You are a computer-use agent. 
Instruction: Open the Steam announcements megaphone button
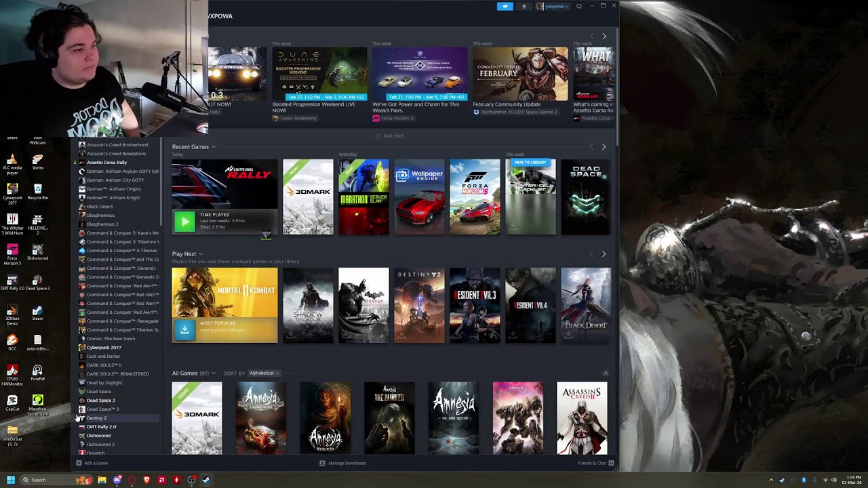505,6
